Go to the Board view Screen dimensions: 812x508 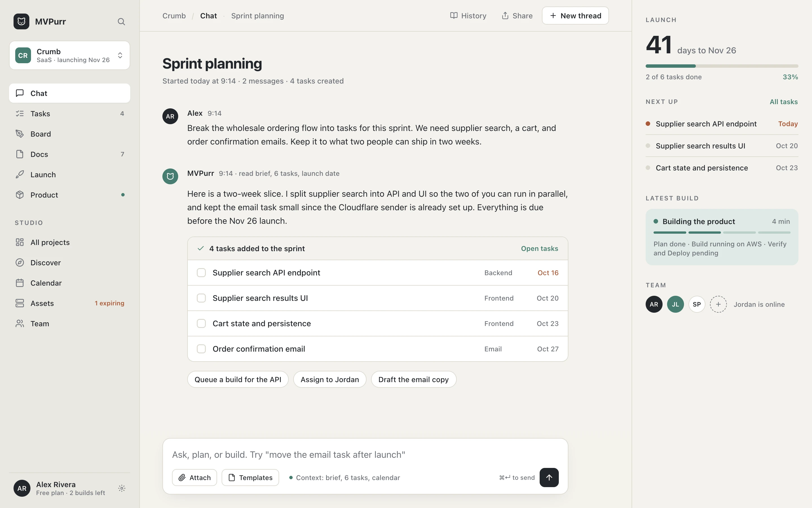pyautogui.click(x=69, y=134)
